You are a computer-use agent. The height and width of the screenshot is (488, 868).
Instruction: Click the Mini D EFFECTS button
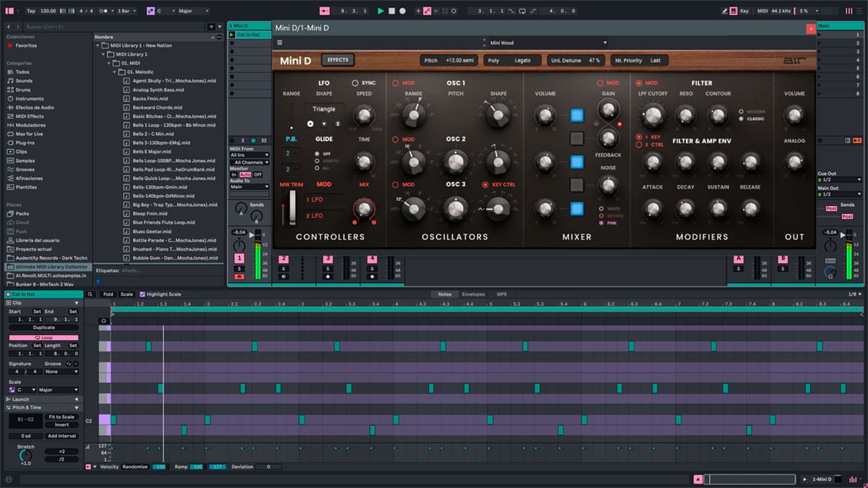[x=338, y=60]
